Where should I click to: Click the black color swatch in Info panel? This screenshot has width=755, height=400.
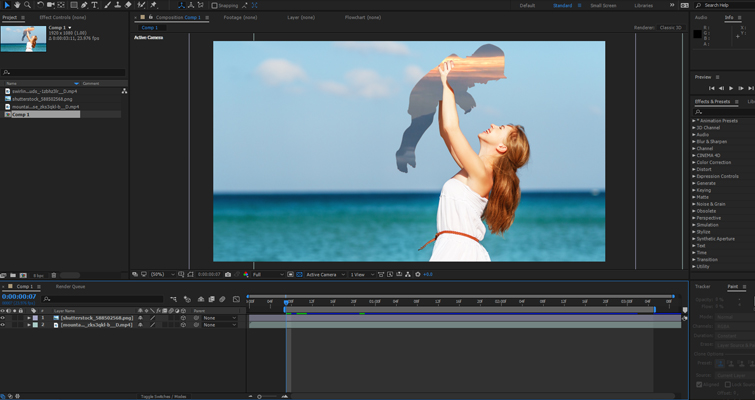697,34
